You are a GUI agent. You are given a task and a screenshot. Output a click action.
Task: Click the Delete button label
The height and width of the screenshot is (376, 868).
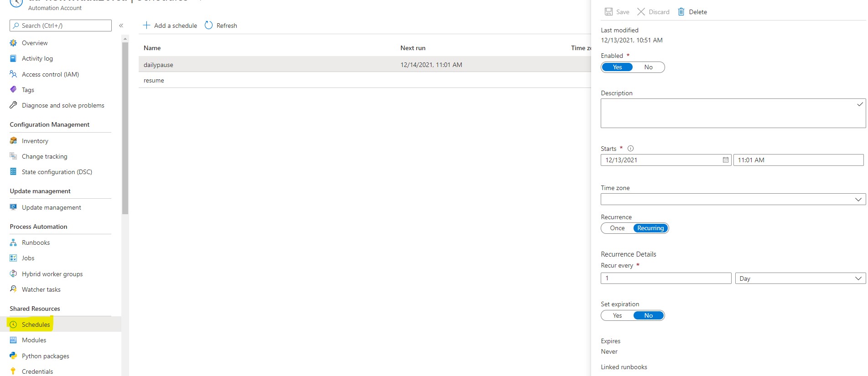(698, 12)
